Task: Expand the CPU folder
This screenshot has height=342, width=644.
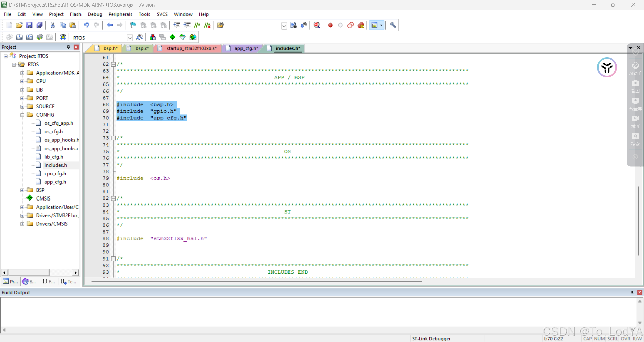Action: 22,81
